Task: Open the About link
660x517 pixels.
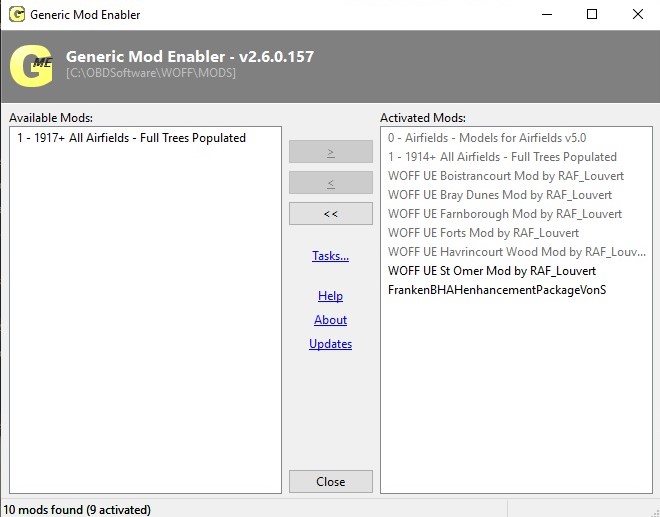Action: (330, 320)
